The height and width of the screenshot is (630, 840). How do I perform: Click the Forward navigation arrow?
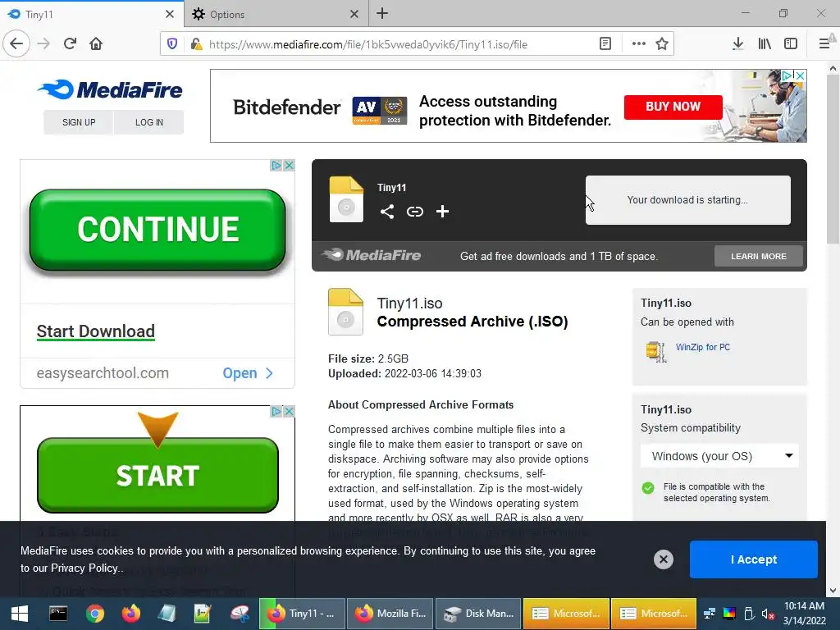pyautogui.click(x=44, y=43)
